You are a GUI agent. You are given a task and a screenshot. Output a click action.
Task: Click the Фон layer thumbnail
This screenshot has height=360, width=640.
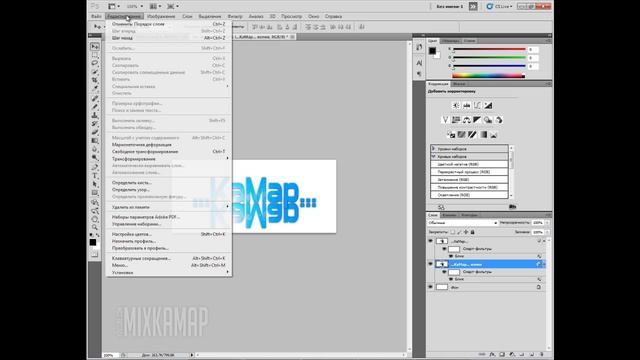click(442, 287)
